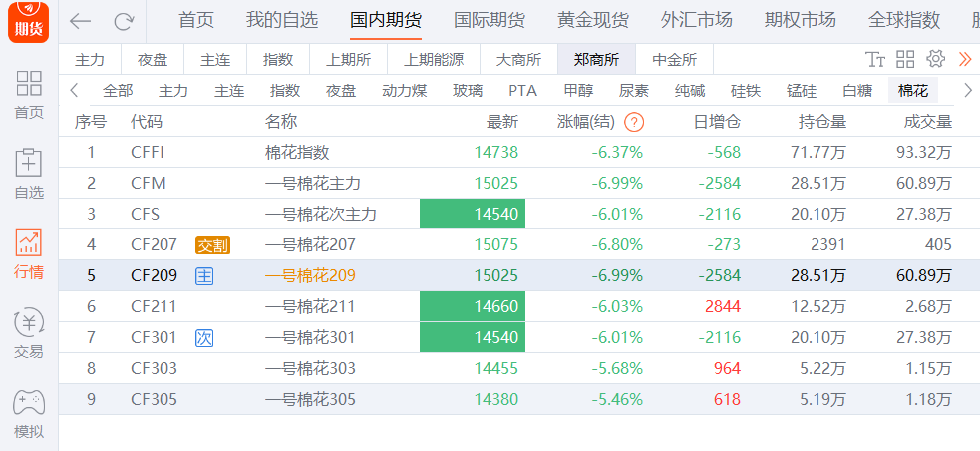
Task: Click the refresh page icon
Action: pos(124,21)
